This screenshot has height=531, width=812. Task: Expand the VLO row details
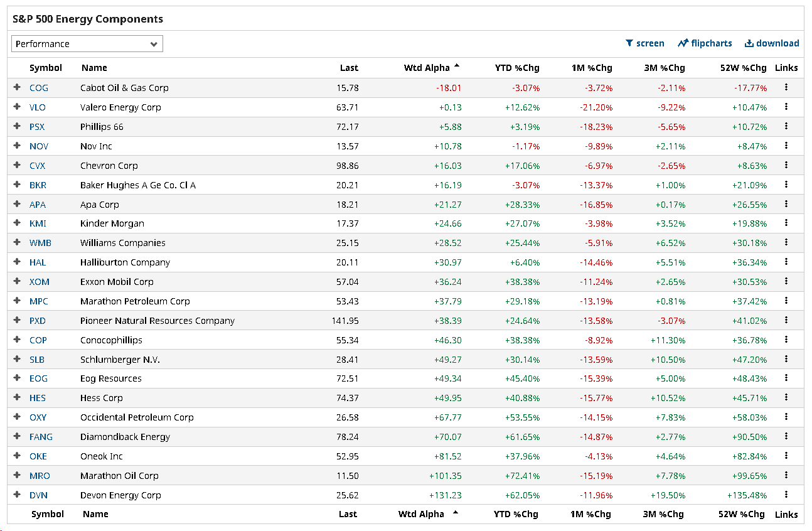(17, 107)
